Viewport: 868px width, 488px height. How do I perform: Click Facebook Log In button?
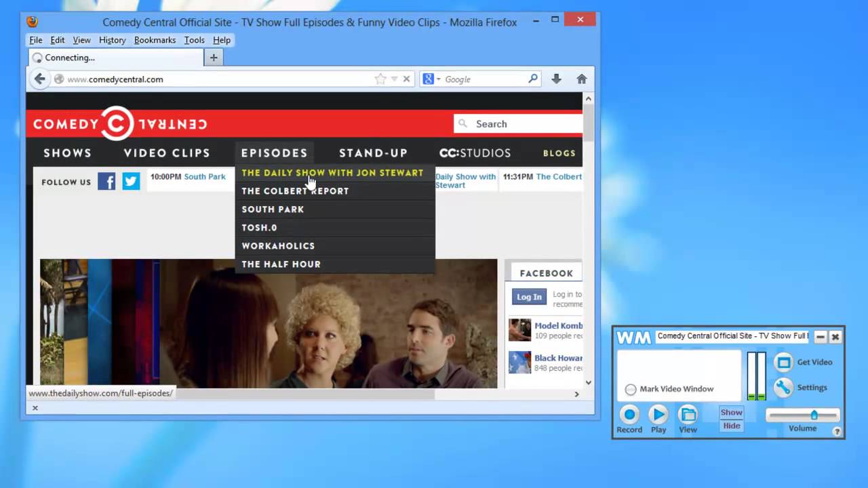(530, 297)
